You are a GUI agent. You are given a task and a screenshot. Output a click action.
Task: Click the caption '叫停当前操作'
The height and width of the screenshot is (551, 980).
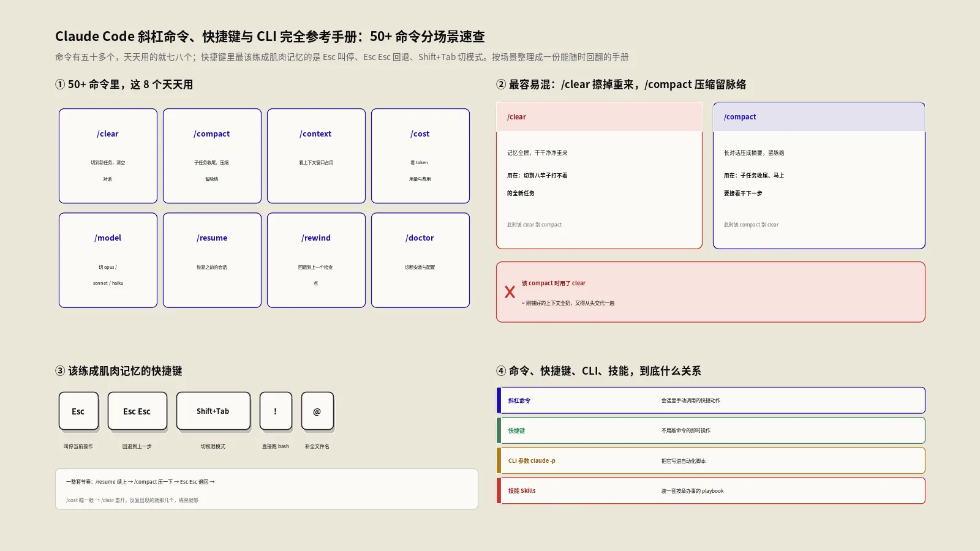78,446
